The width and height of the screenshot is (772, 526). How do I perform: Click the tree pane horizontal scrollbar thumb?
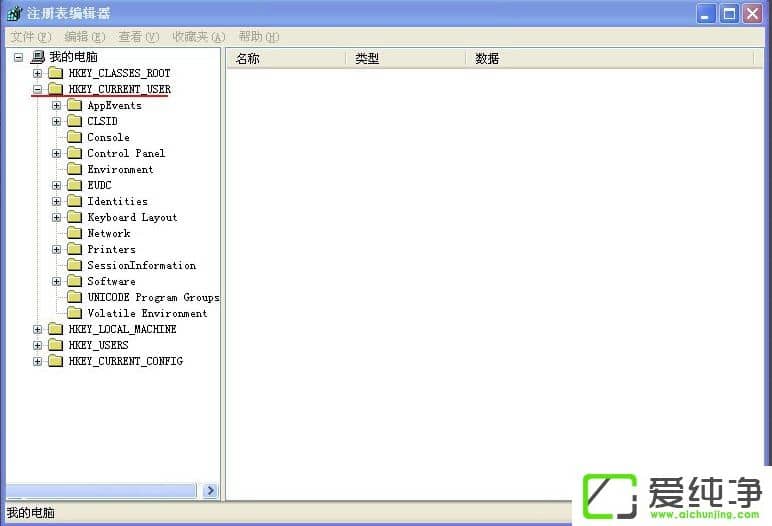pyautogui.click(x=101, y=491)
